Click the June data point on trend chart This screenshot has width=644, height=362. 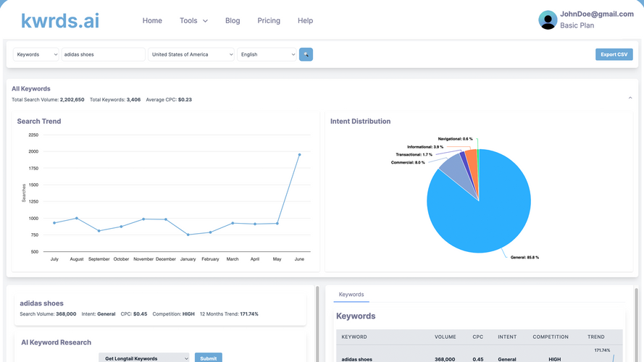coord(299,155)
